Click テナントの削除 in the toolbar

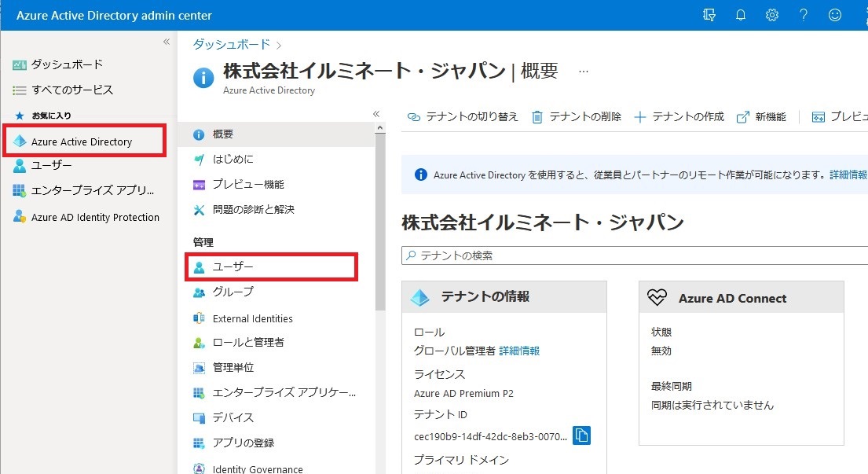coord(577,116)
